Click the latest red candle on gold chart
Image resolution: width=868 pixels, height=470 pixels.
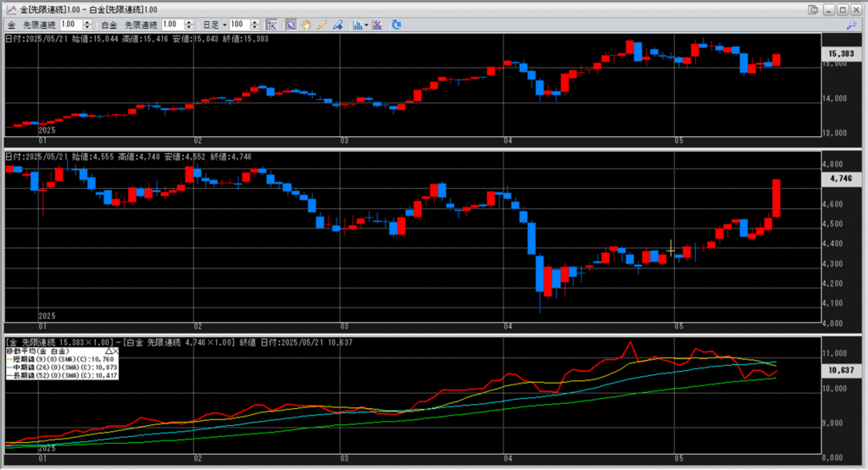776,60
